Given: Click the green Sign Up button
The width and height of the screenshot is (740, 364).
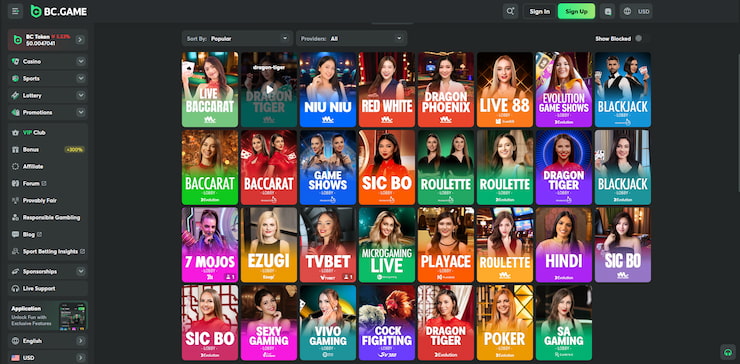Looking at the screenshot, I should [576, 11].
